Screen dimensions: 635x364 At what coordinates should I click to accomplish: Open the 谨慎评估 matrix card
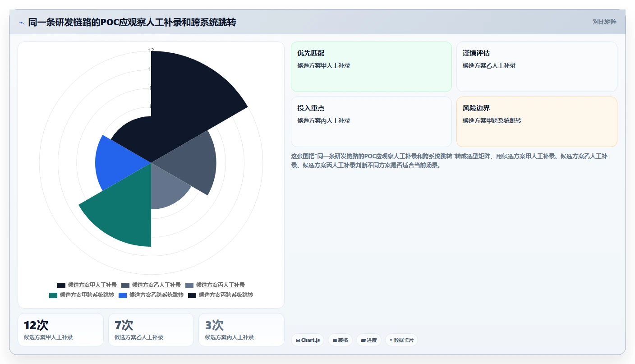tap(537, 67)
